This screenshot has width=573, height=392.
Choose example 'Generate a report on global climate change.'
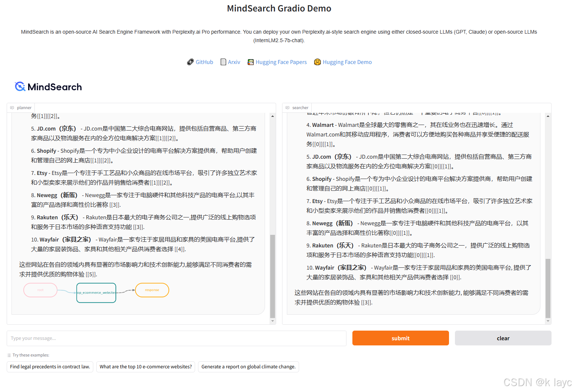pyautogui.click(x=248, y=367)
